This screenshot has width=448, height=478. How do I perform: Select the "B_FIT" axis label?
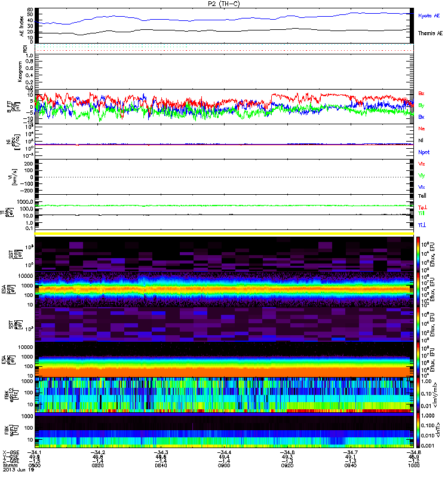(x=9, y=107)
